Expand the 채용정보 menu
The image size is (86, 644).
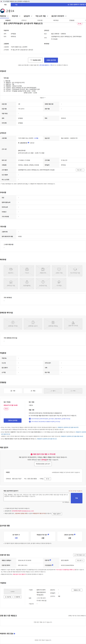click(4, 16)
